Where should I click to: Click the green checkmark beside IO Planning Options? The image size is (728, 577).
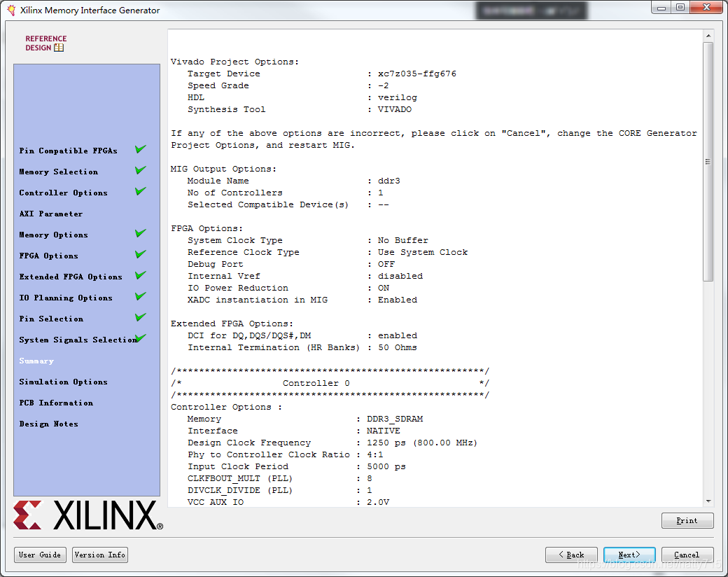(x=141, y=296)
